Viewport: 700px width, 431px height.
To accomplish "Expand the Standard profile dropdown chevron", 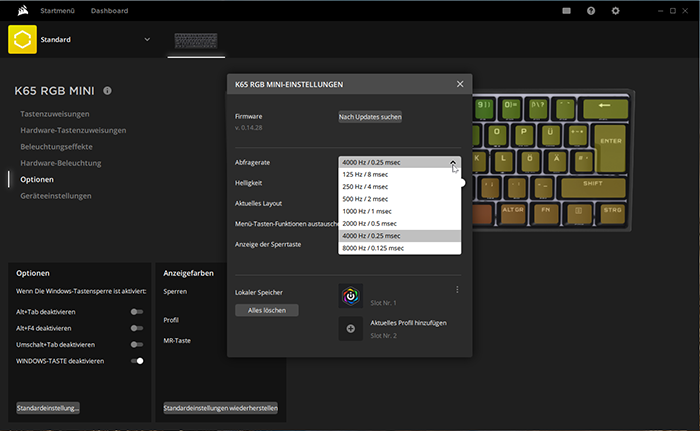I will [147, 39].
